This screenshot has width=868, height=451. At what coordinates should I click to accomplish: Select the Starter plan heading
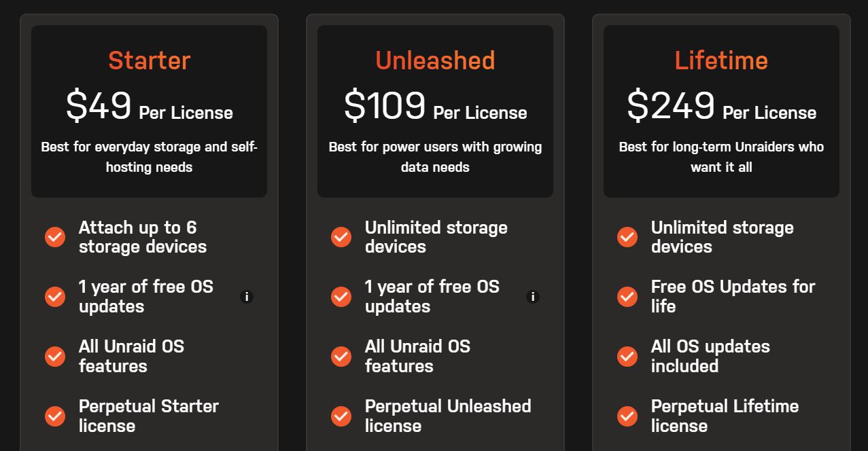[x=148, y=60]
